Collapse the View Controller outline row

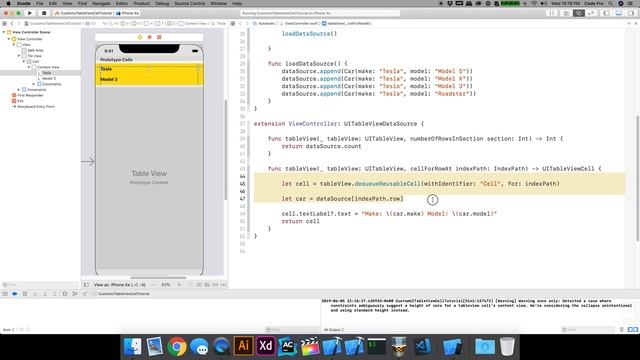(9, 39)
